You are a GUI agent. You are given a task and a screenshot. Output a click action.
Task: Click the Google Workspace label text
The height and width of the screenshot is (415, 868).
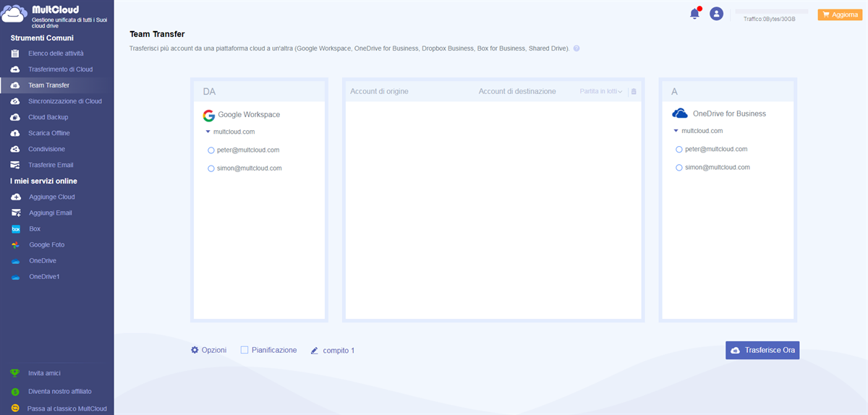[249, 115]
